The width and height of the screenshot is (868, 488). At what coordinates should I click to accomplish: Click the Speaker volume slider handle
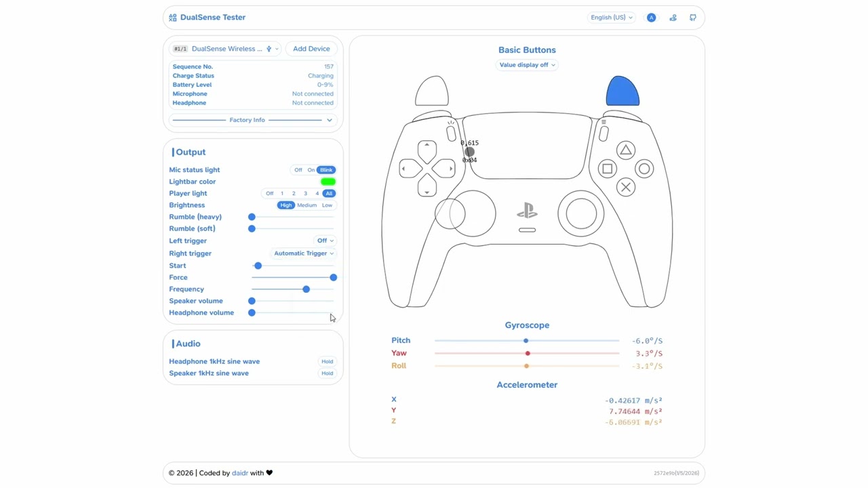coord(252,301)
